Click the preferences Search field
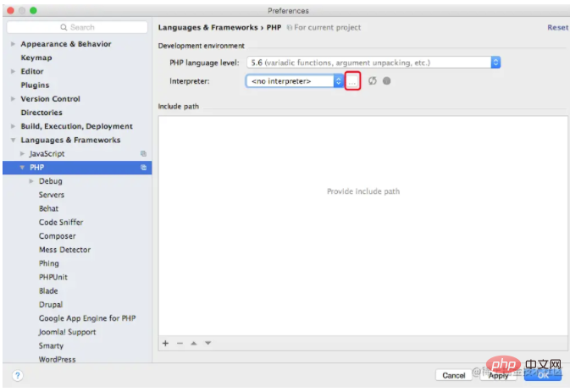The image size is (570, 392). (77, 27)
